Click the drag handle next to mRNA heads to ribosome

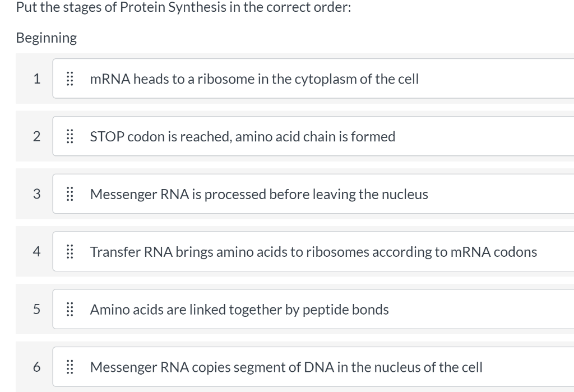pyautogui.click(x=70, y=79)
